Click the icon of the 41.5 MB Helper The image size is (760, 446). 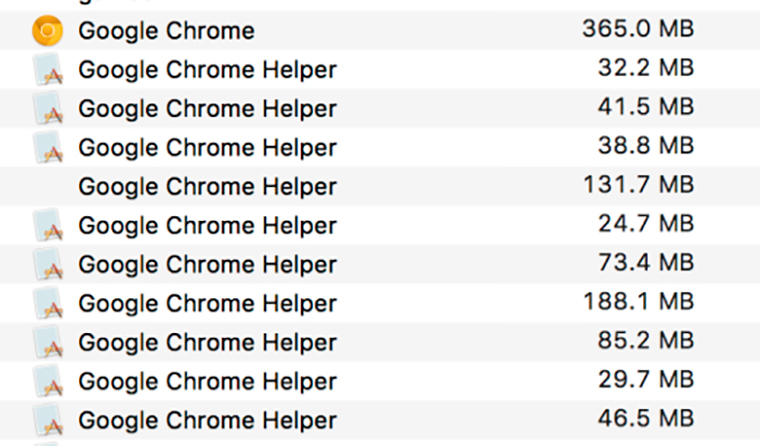point(47,109)
